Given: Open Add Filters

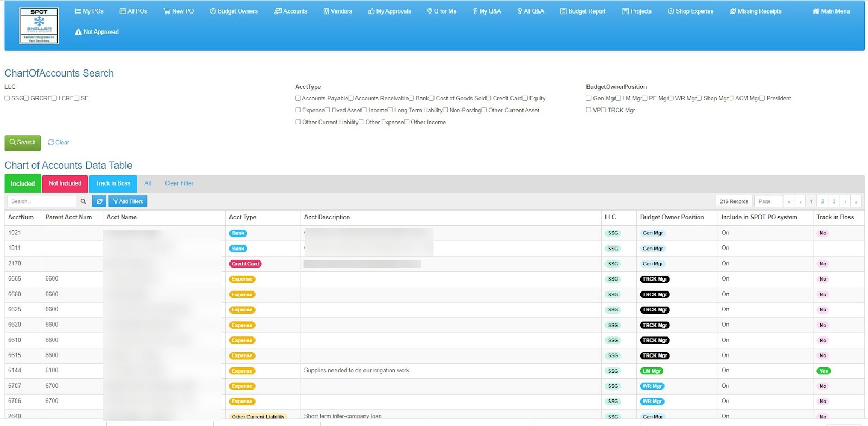Looking at the screenshot, I should pyautogui.click(x=128, y=201).
